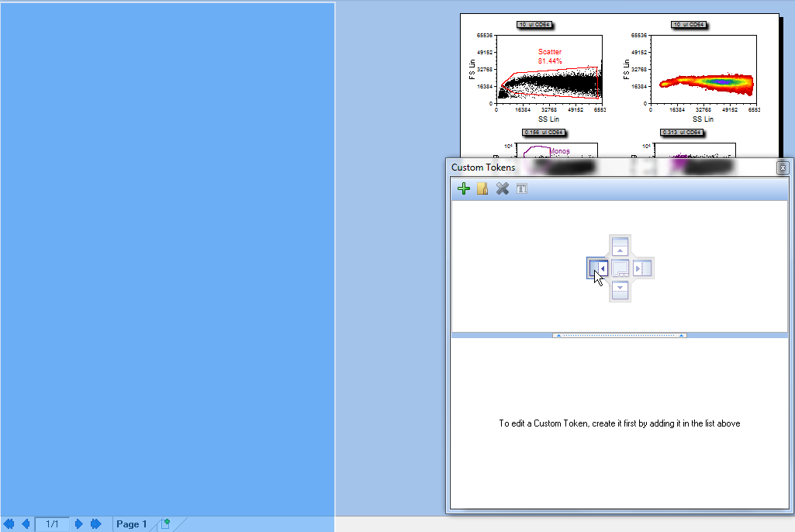Click the yellow folder token icon
Screen dimensions: 795x532
[x=482, y=188]
